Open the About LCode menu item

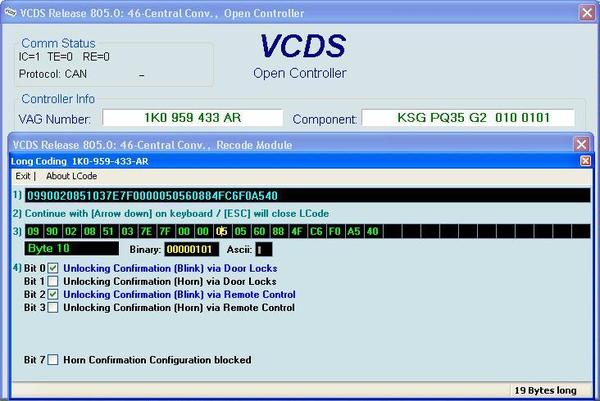(x=72, y=176)
